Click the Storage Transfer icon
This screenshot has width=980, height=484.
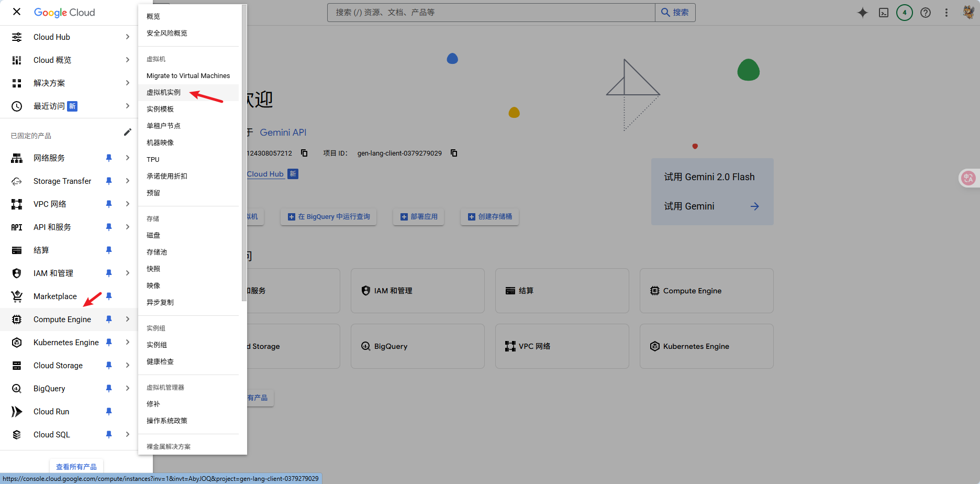pos(17,181)
